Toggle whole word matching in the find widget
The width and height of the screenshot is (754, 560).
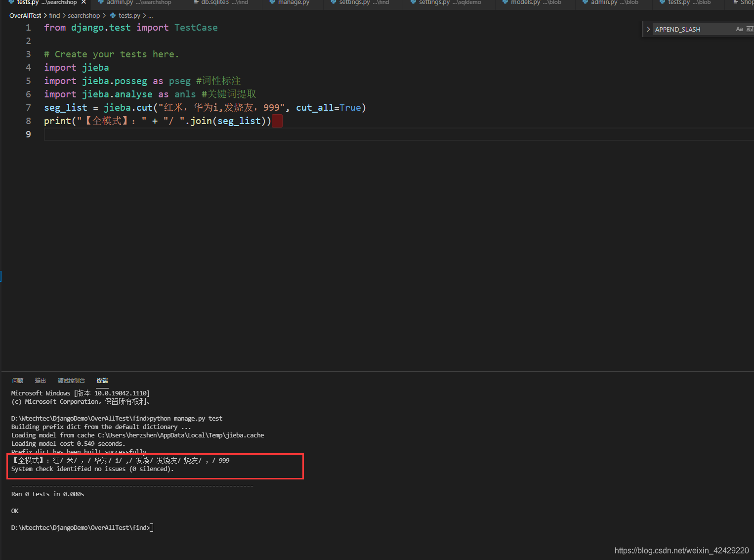point(750,29)
